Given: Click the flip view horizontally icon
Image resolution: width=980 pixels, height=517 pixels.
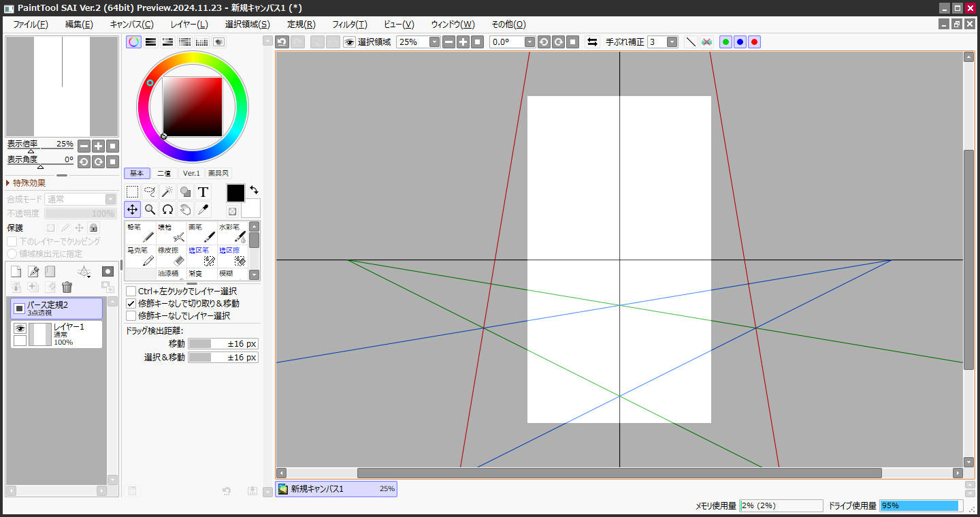Looking at the screenshot, I should [x=592, y=42].
